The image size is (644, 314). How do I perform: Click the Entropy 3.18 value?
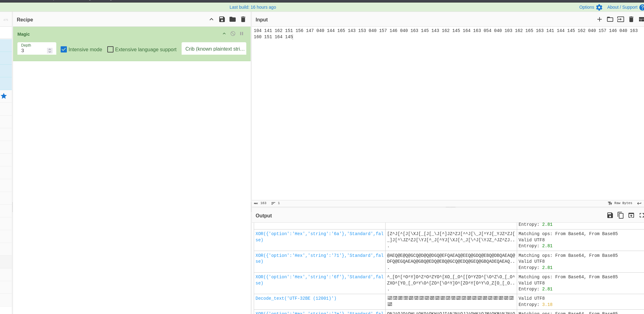click(547, 304)
